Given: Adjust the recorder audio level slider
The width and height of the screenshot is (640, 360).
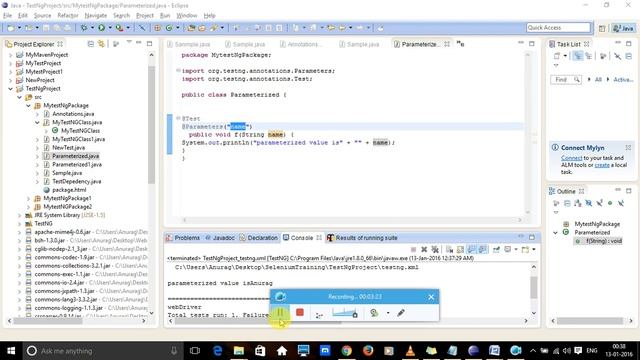Looking at the screenshot, I should [345, 313].
